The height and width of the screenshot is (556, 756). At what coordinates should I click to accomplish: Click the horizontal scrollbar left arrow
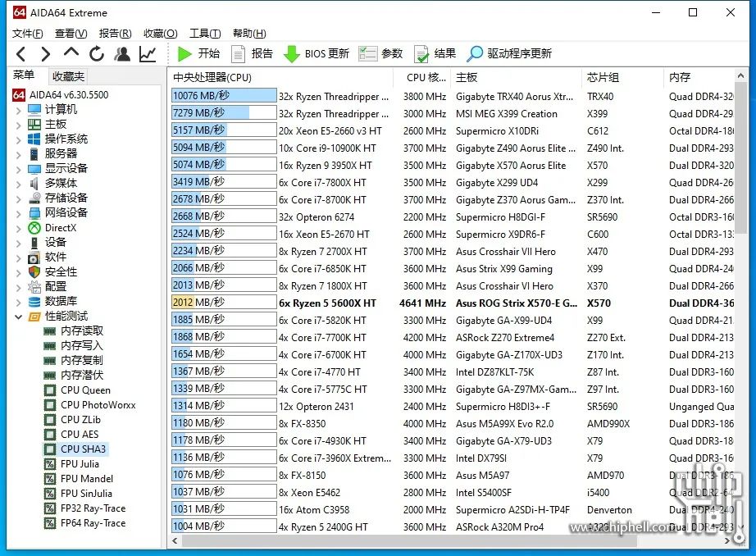[175, 541]
